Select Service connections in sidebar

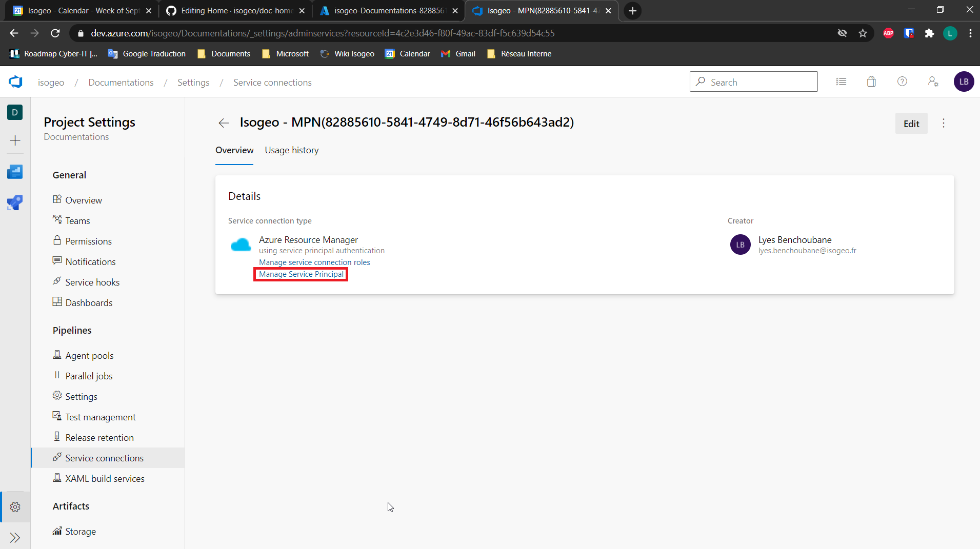point(108,458)
